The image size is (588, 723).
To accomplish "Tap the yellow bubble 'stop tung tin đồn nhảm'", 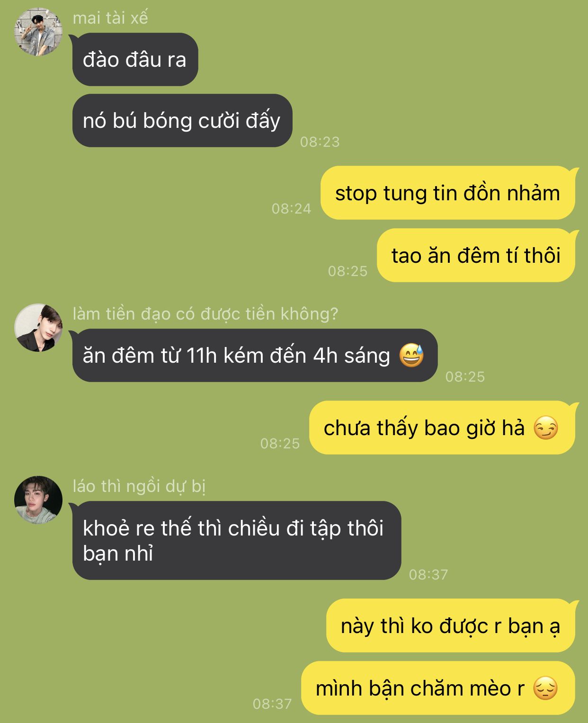I will pos(448,193).
